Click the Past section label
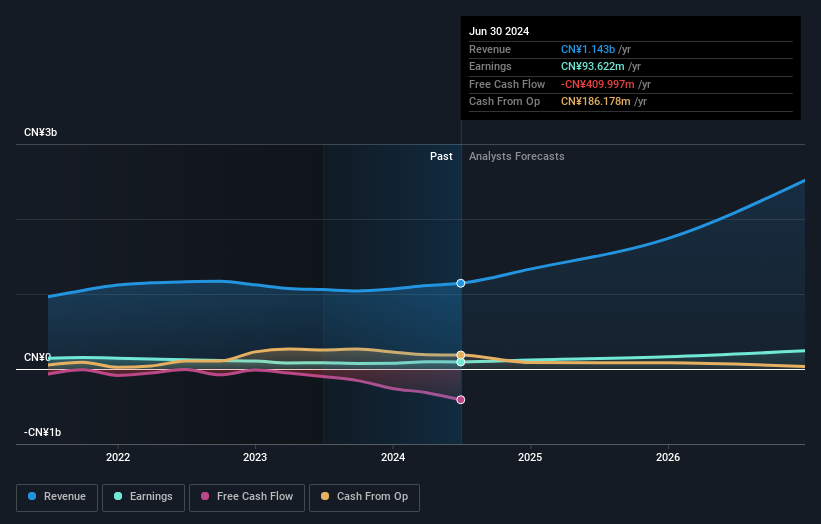The width and height of the screenshot is (821, 524). [441, 157]
